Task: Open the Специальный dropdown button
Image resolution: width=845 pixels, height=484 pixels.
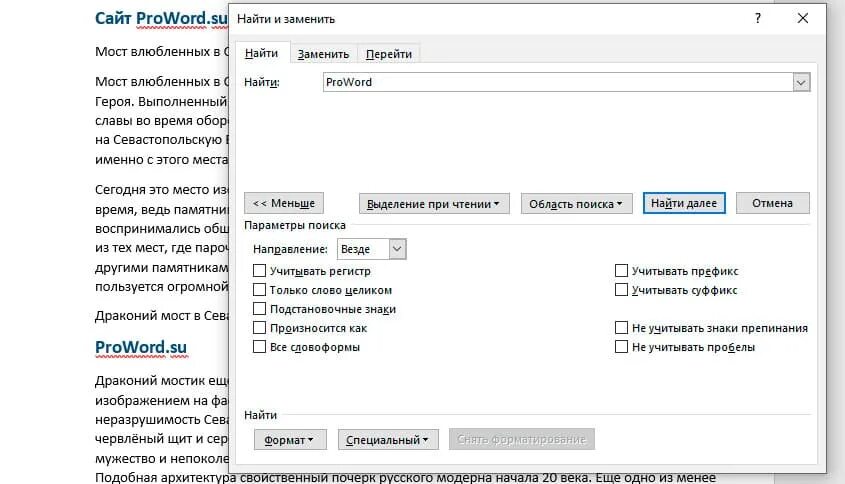Action: [388, 439]
